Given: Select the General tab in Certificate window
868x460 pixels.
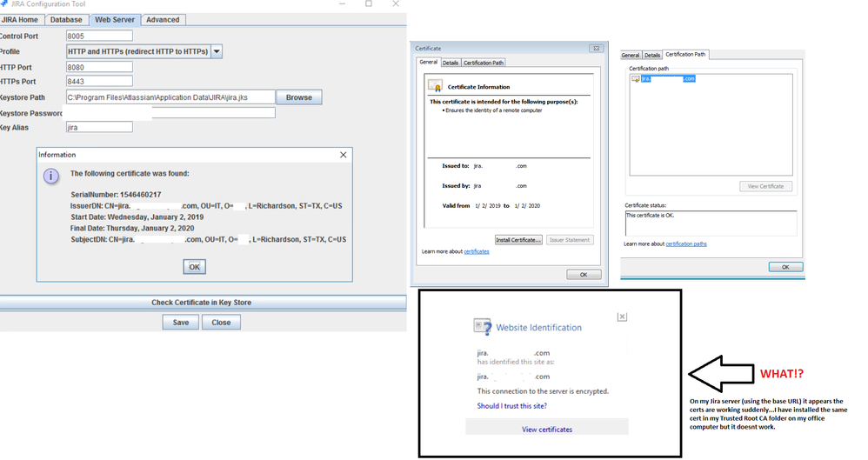Looking at the screenshot, I should [x=428, y=62].
